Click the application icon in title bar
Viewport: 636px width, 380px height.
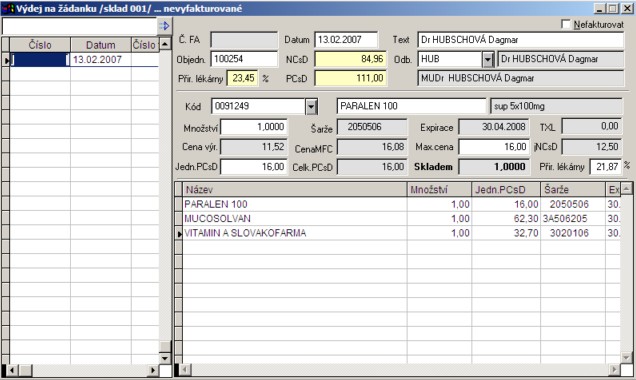pyautogui.click(x=8, y=8)
